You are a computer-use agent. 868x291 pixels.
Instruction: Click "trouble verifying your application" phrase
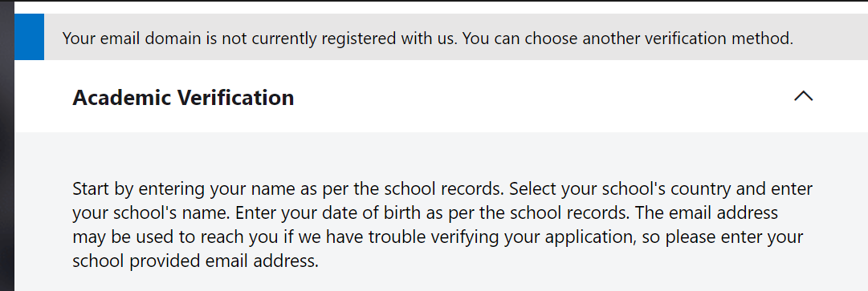click(x=507, y=236)
